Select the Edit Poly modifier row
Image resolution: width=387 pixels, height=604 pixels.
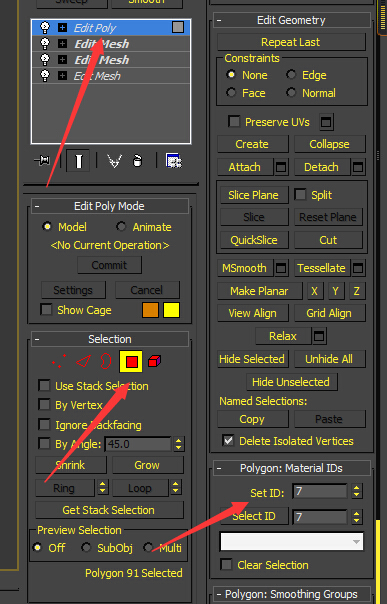click(111, 27)
